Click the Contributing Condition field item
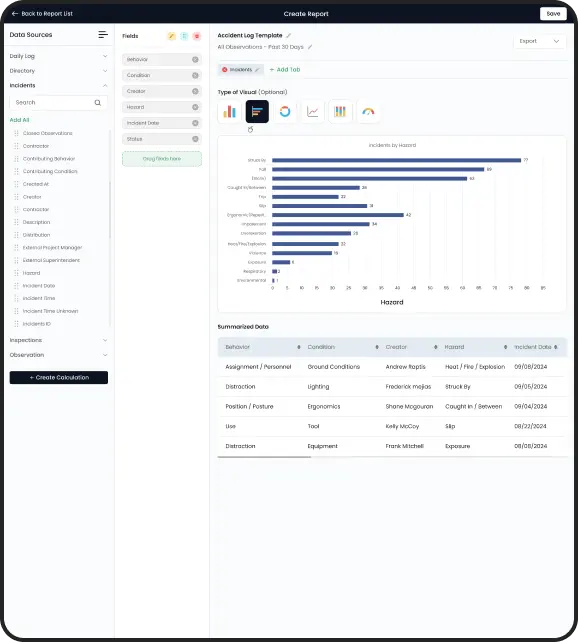 (50, 172)
